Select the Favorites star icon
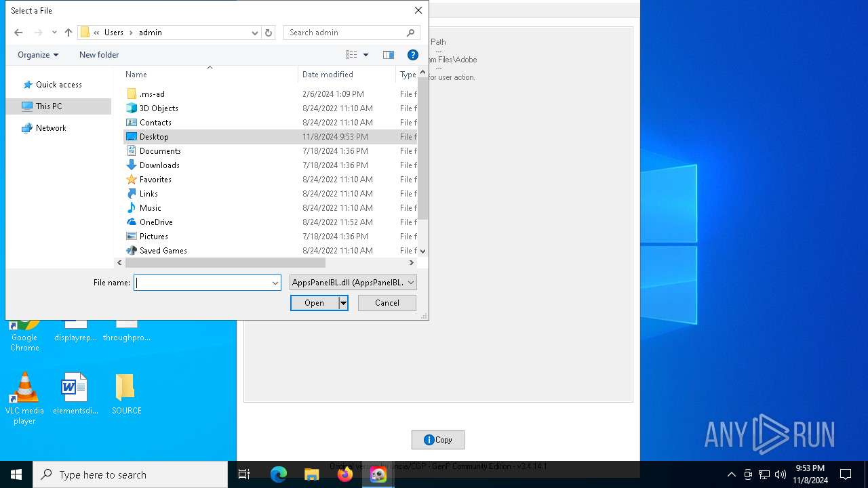 point(132,180)
